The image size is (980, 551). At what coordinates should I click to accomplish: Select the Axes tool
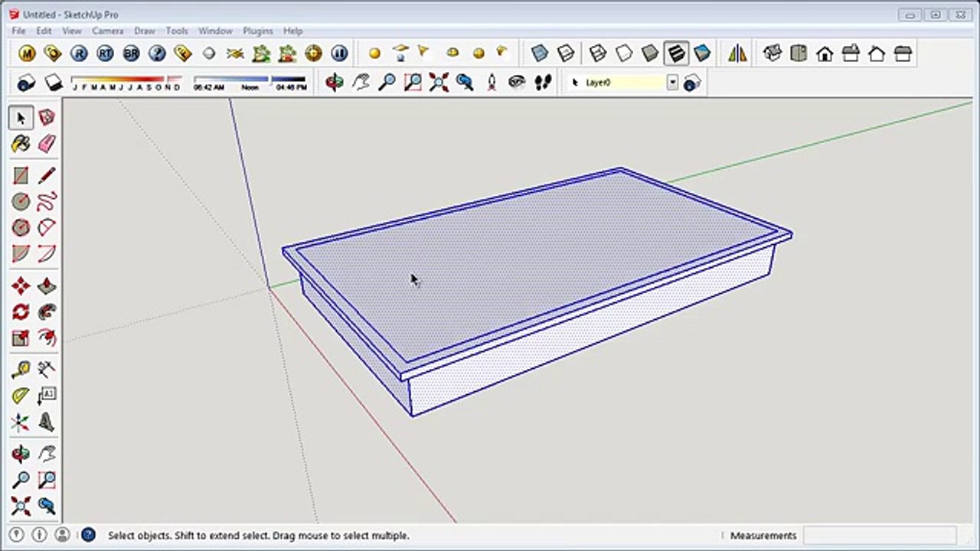click(x=21, y=422)
